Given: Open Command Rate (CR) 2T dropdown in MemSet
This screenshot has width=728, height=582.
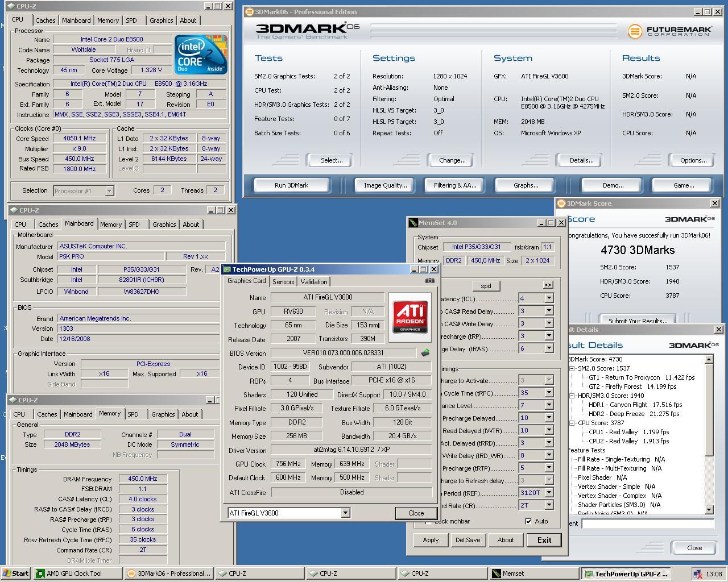Looking at the screenshot, I should point(549,505).
